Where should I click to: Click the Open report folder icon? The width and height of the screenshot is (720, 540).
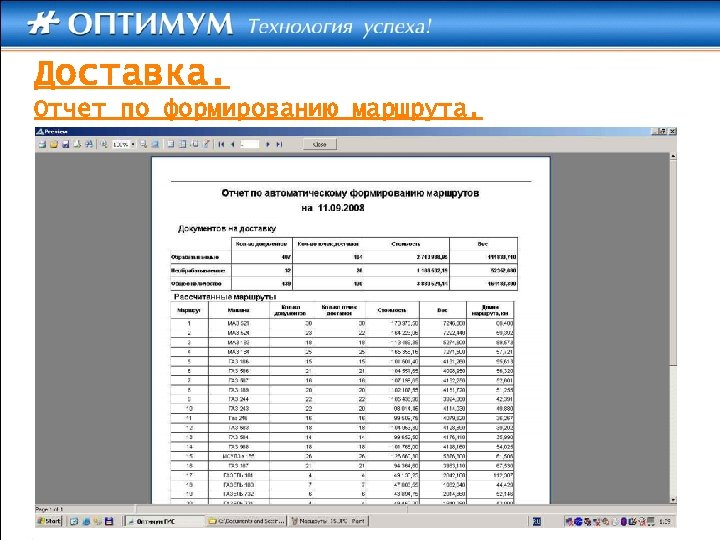click(x=54, y=144)
